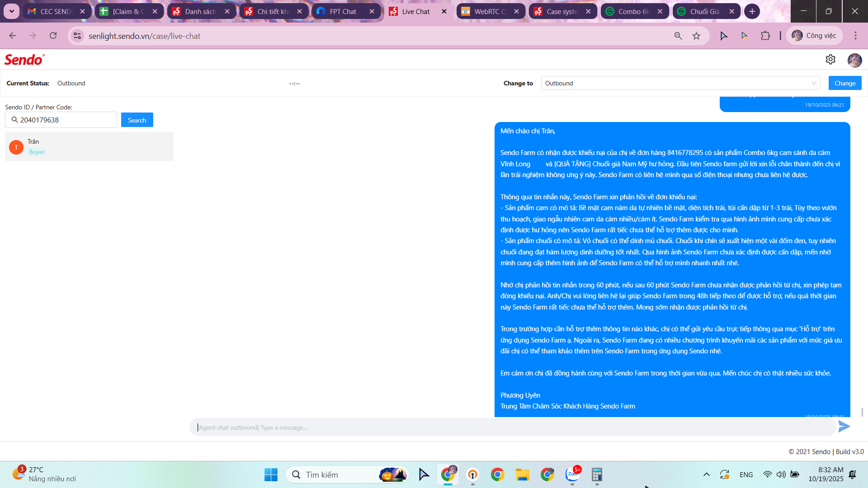Expand the Change to Outbound dropdown
The height and width of the screenshot is (488, 868).
coord(680,83)
